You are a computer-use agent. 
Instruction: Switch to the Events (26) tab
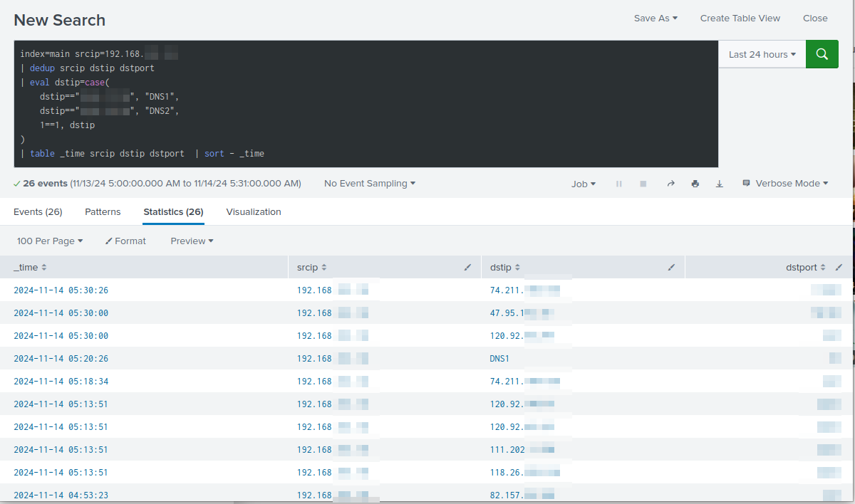[x=38, y=212]
